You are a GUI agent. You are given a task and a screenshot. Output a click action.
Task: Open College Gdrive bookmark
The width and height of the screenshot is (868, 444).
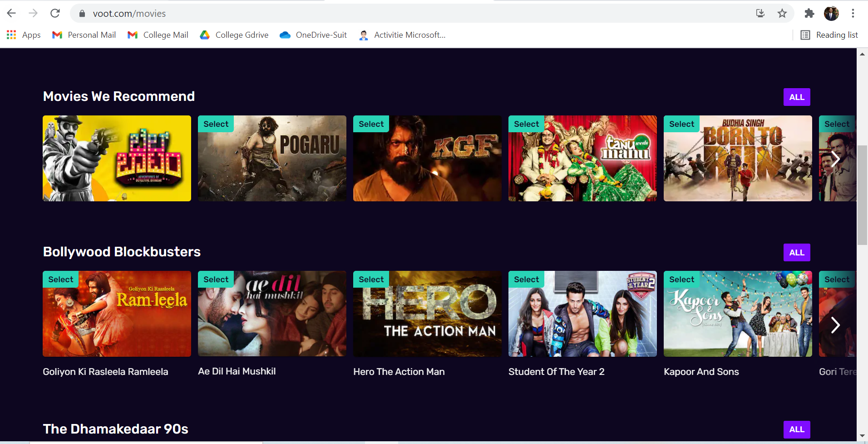[234, 35]
